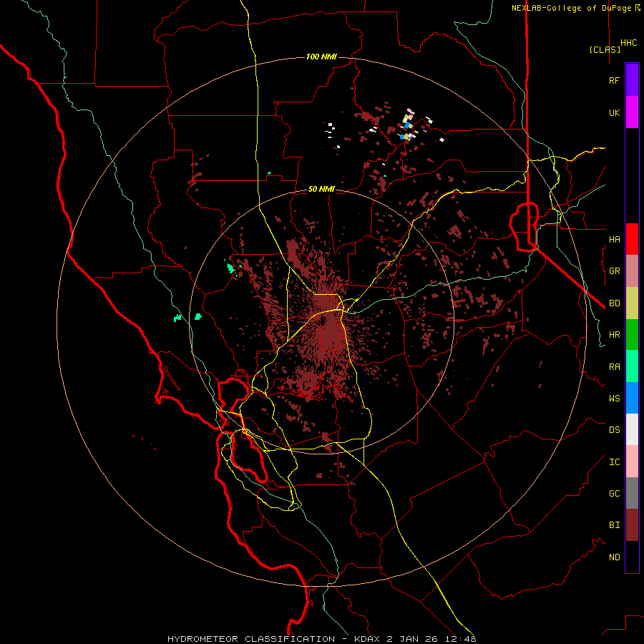The width and height of the screenshot is (644, 644).
Task: Click the 100 NMI range ring label
Action: click(x=321, y=57)
